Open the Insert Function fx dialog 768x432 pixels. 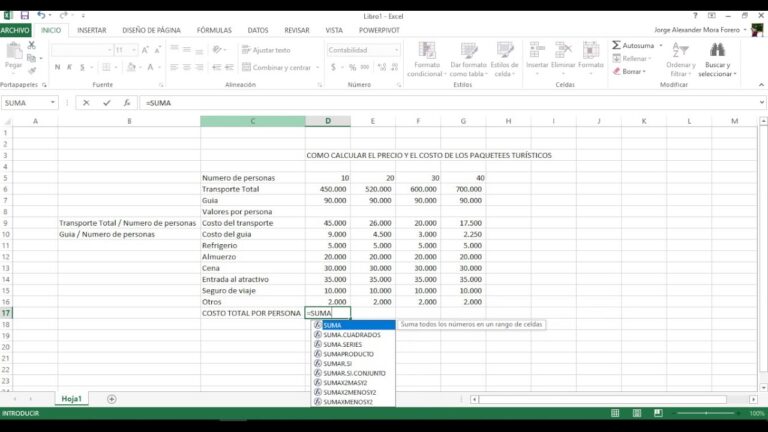(127, 103)
